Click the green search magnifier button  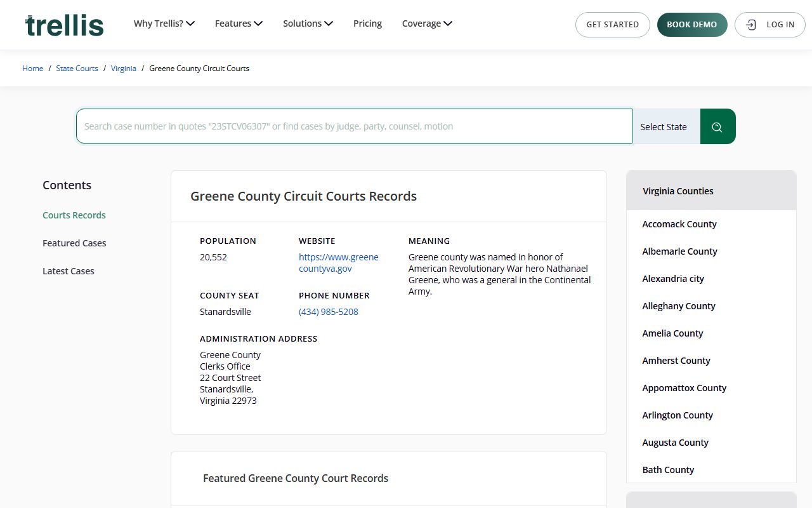click(717, 126)
